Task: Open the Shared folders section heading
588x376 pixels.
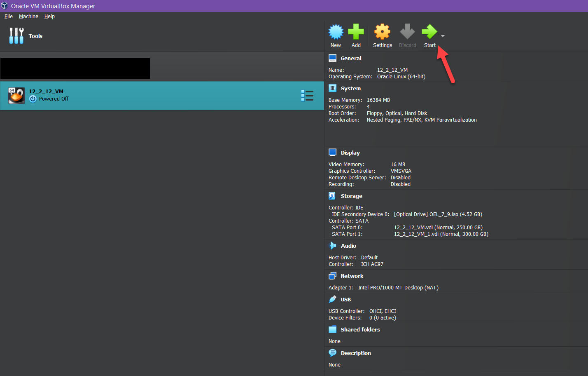Action: click(360, 330)
